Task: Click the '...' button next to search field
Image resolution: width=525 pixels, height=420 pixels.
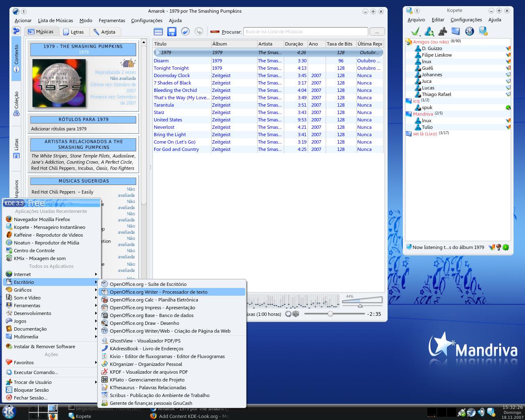Action: 377,32
